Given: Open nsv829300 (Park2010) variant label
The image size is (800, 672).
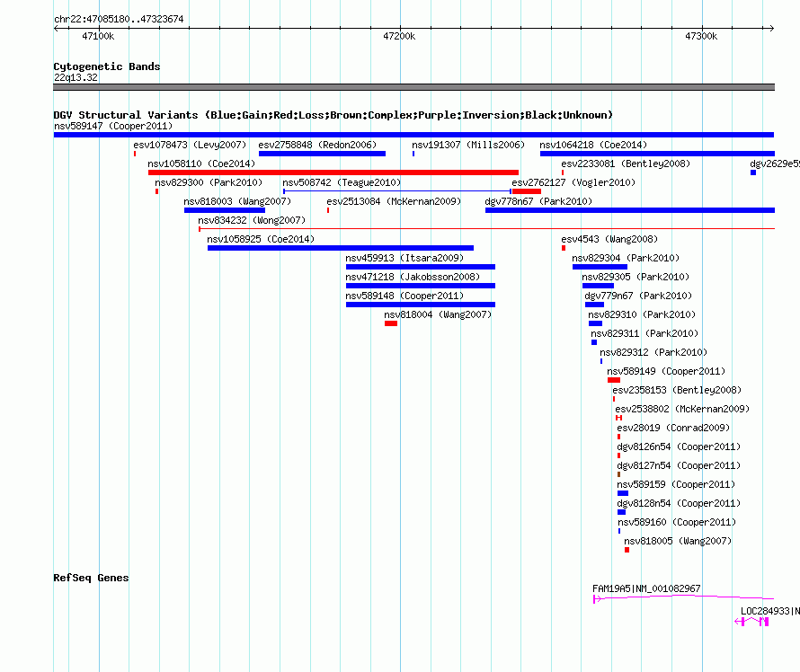Looking at the screenshot, I should pyautogui.click(x=209, y=182).
